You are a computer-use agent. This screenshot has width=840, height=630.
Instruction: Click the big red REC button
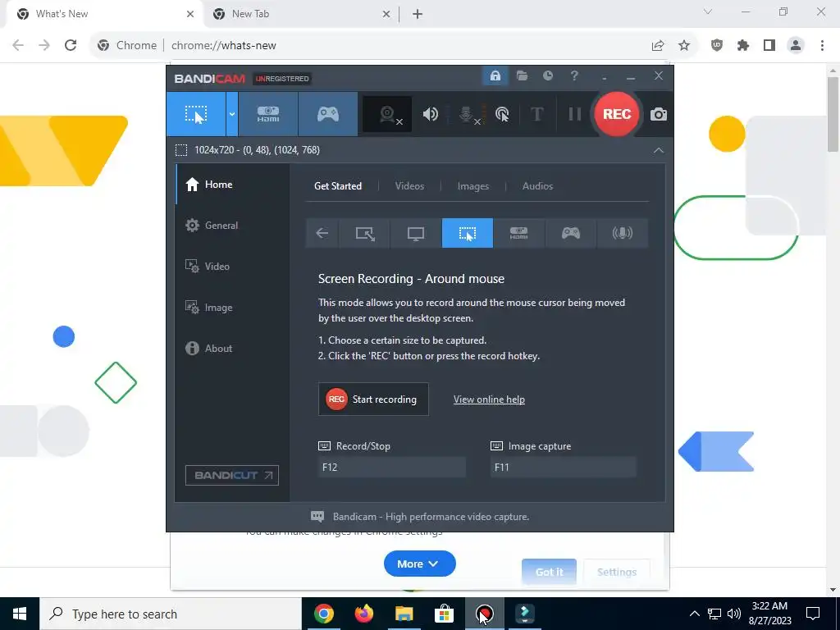(x=617, y=114)
